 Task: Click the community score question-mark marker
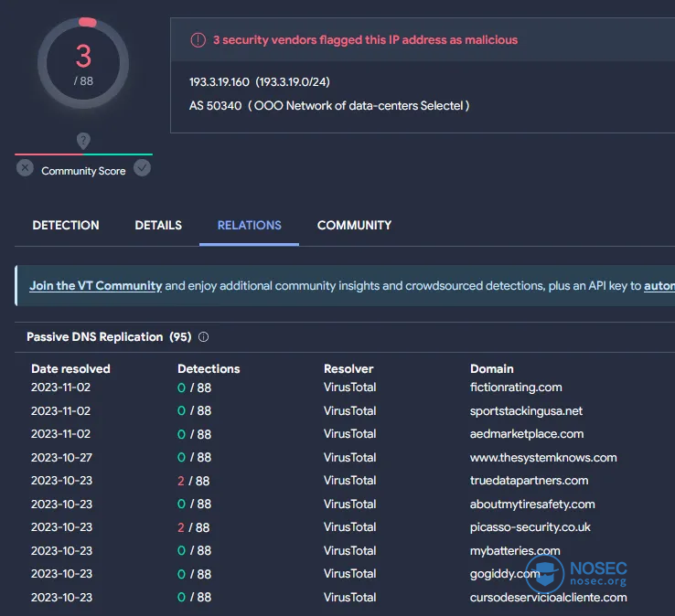(83, 140)
